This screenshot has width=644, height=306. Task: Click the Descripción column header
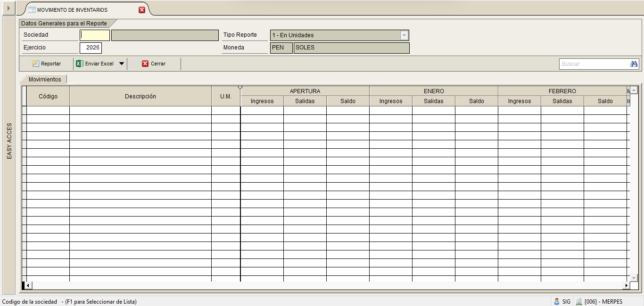tap(140, 96)
